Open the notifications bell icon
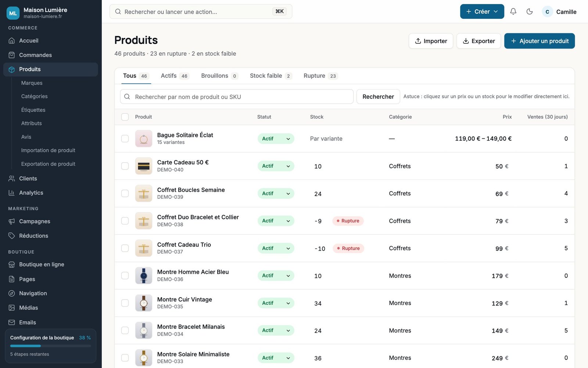Screen dimensions: 588x368 [x=513, y=11]
